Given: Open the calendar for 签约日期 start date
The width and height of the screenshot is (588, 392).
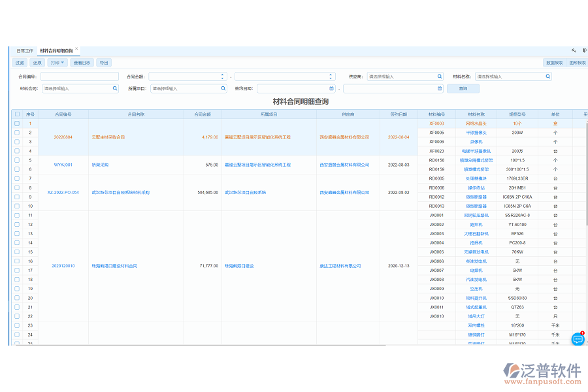Looking at the screenshot, I should pos(331,88).
